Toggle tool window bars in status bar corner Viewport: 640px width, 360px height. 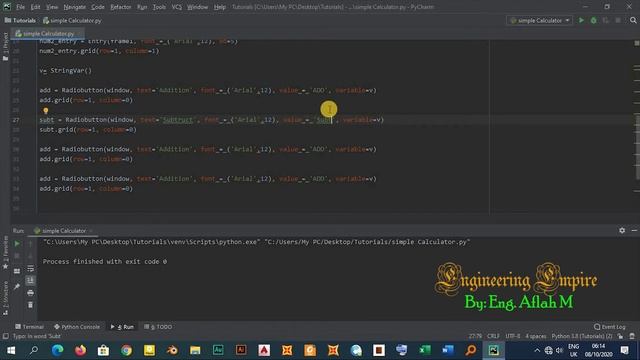pos(5,336)
